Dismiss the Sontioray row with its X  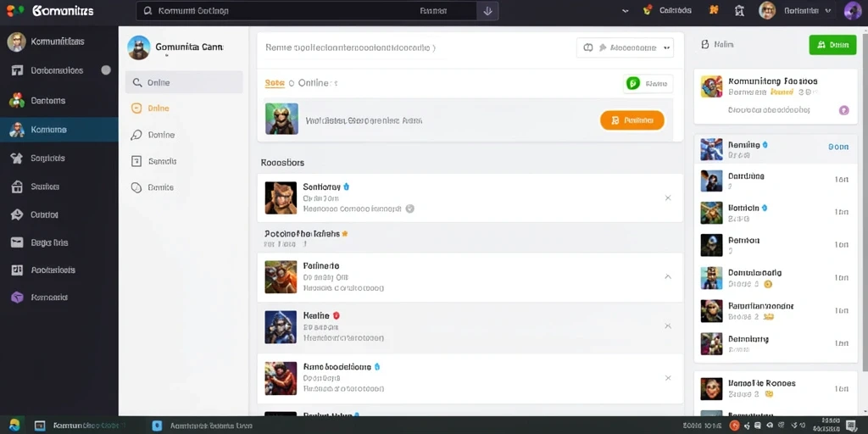click(x=668, y=198)
